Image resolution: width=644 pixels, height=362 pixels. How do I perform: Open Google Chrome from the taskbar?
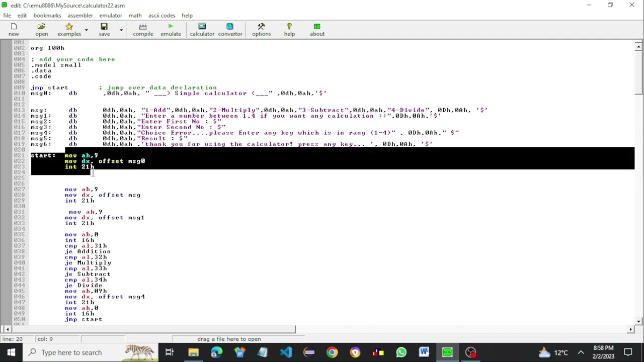coord(332,352)
